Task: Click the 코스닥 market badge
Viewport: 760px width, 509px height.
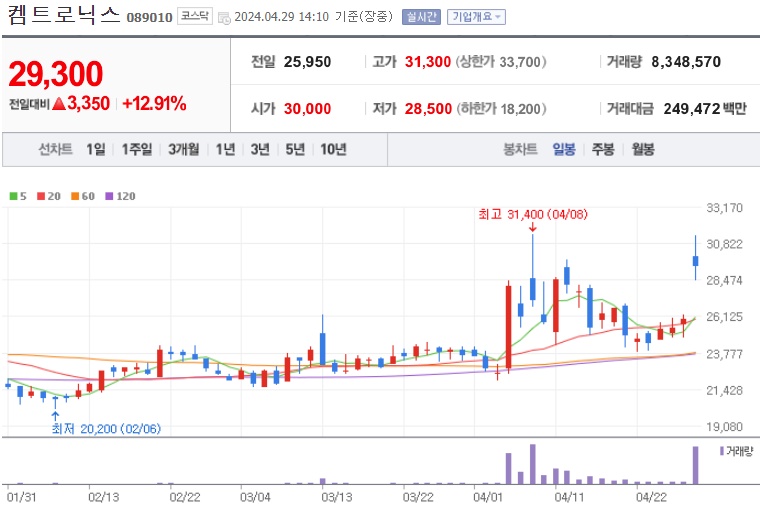Action: point(195,16)
